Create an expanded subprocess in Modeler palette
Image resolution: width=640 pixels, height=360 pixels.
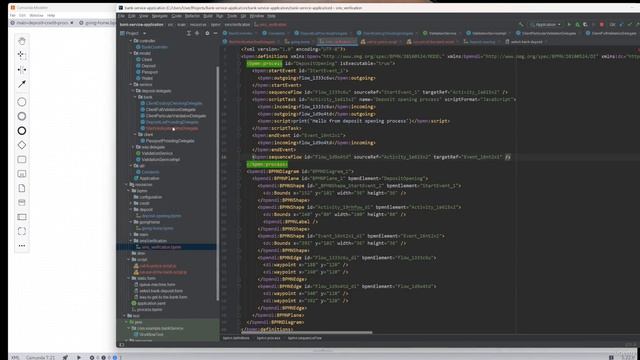[x=22, y=174]
